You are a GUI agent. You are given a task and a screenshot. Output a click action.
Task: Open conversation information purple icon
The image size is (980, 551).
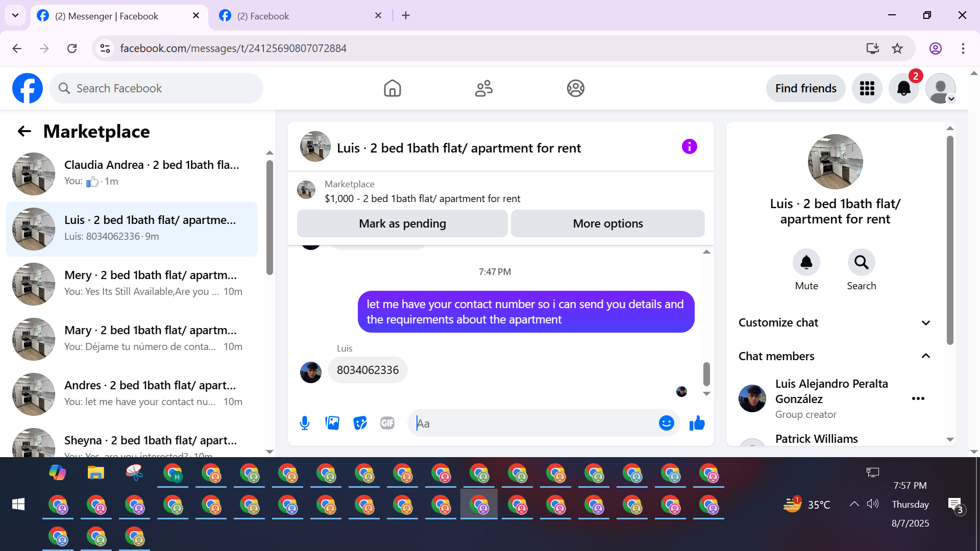pos(689,147)
